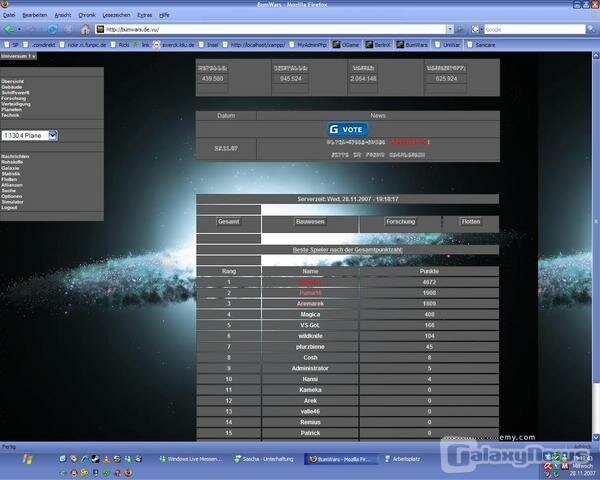Open the BerlinX bookmark
The height and width of the screenshot is (480, 600).
point(378,45)
